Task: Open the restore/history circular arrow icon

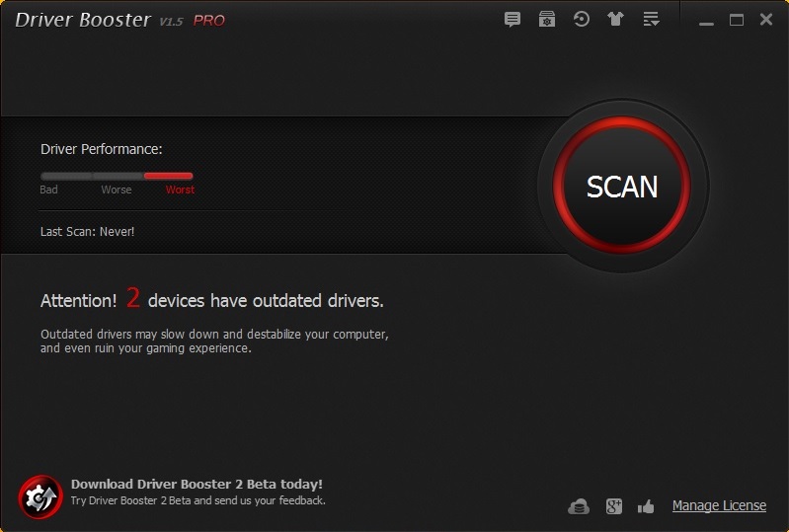Action: tap(582, 20)
